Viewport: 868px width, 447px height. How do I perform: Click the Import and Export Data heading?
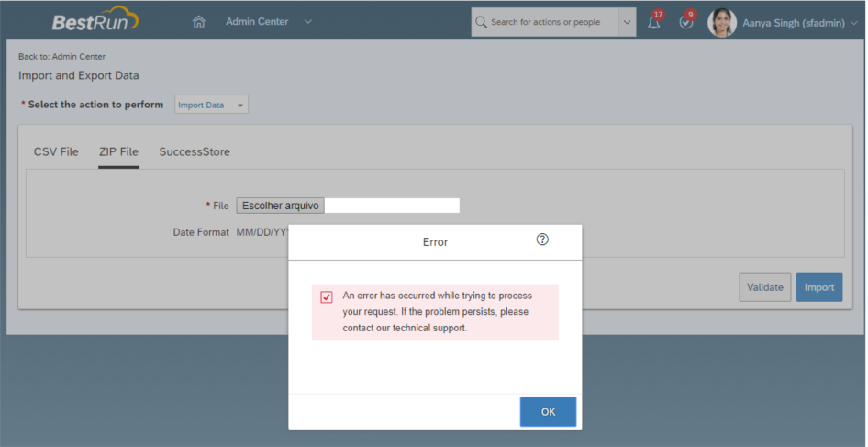point(79,75)
